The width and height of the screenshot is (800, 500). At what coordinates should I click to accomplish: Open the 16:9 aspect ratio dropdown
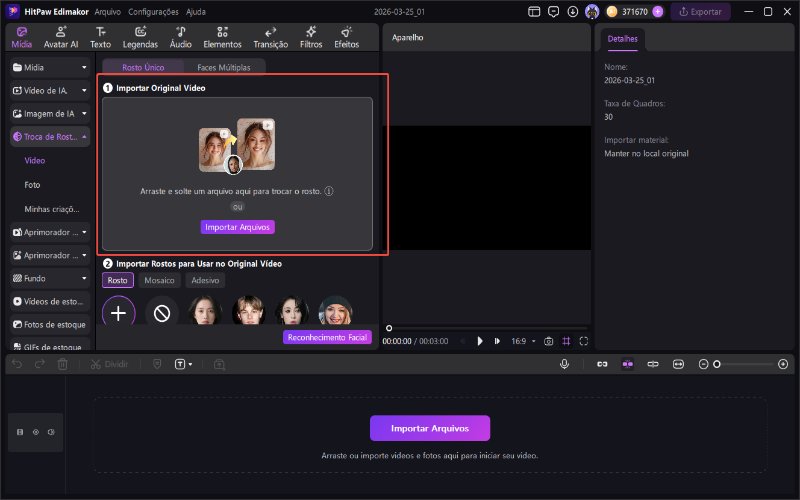525,341
